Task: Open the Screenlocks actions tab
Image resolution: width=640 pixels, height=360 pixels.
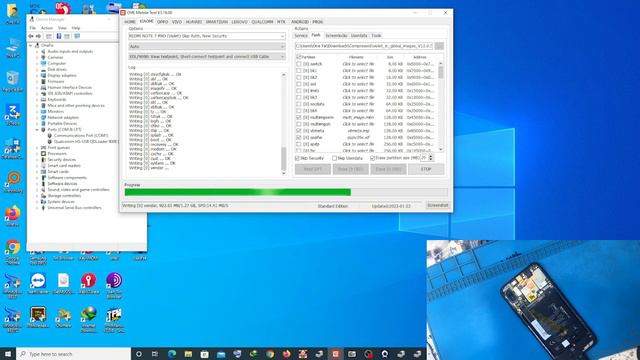Action: click(x=336, y=36)
